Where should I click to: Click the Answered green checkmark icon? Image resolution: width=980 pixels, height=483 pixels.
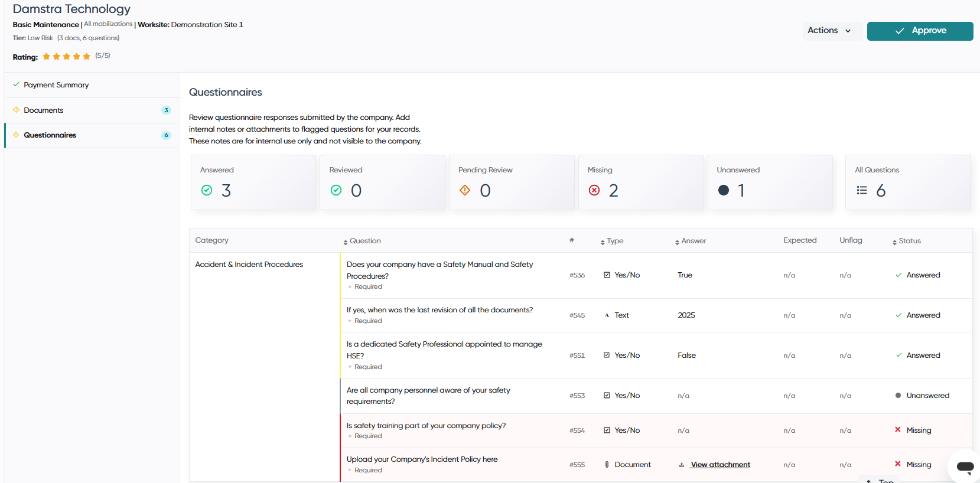pos(207,190)
